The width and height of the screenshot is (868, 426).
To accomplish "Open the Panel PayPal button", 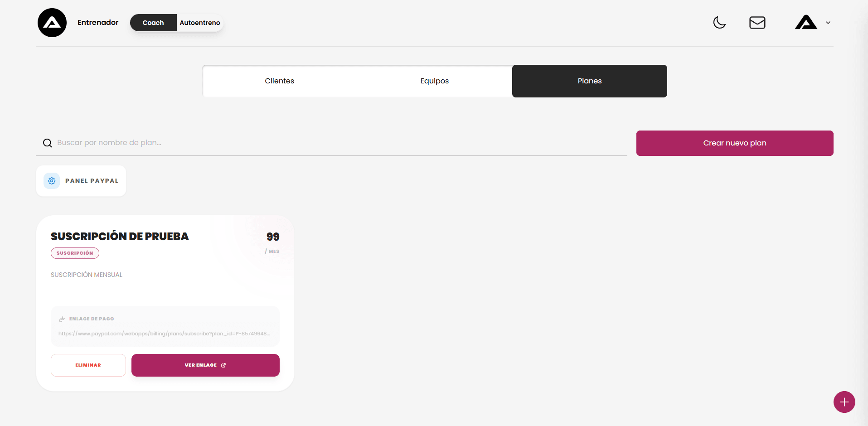I will point(91,181).
